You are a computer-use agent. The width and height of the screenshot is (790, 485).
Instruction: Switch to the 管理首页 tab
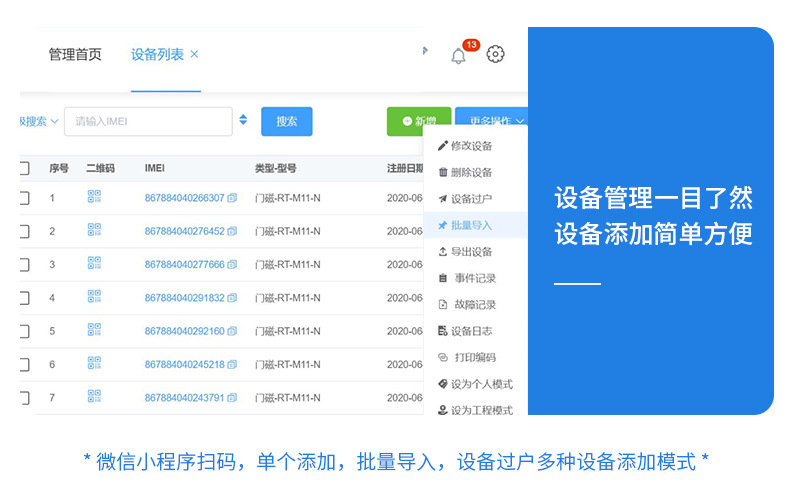(75, 54)
